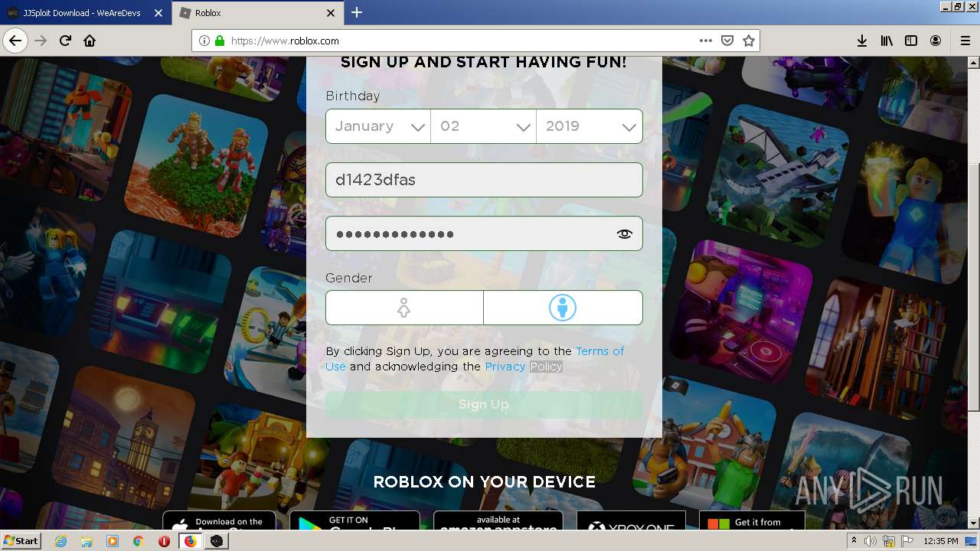The height and width of the screenshot is (551, 980).
Task: Switch to the Roblox tab
Action: pos(258,13)
